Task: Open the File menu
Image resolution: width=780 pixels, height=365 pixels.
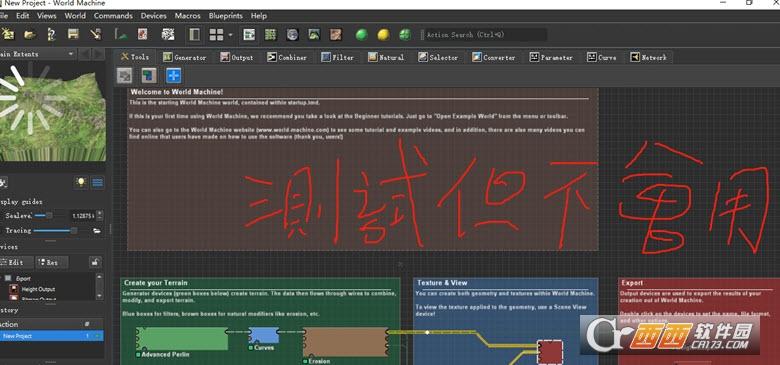Action: [3, 15]
